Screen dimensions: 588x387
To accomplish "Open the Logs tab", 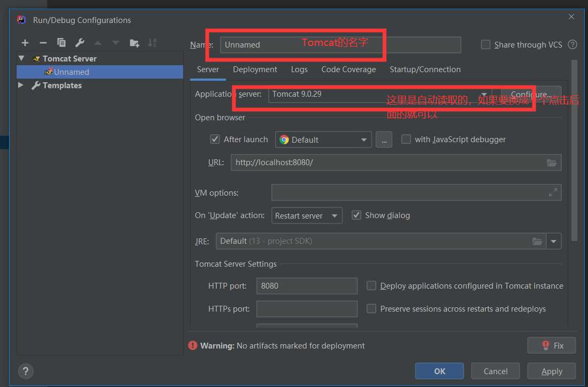I will coord(299,69).
